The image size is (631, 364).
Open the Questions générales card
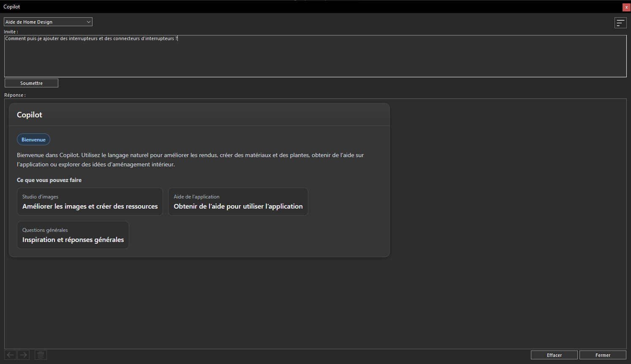click(73, 235)
